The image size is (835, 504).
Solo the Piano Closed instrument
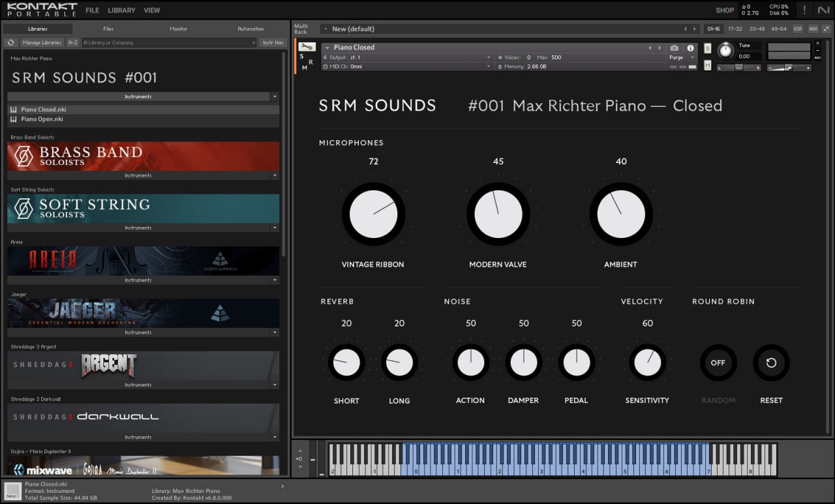coord(708,48)
